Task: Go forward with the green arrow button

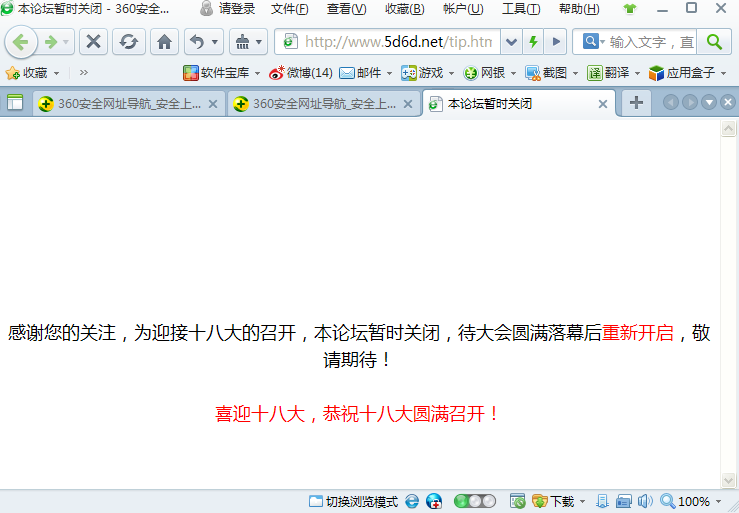Action: tap(50, 42)
